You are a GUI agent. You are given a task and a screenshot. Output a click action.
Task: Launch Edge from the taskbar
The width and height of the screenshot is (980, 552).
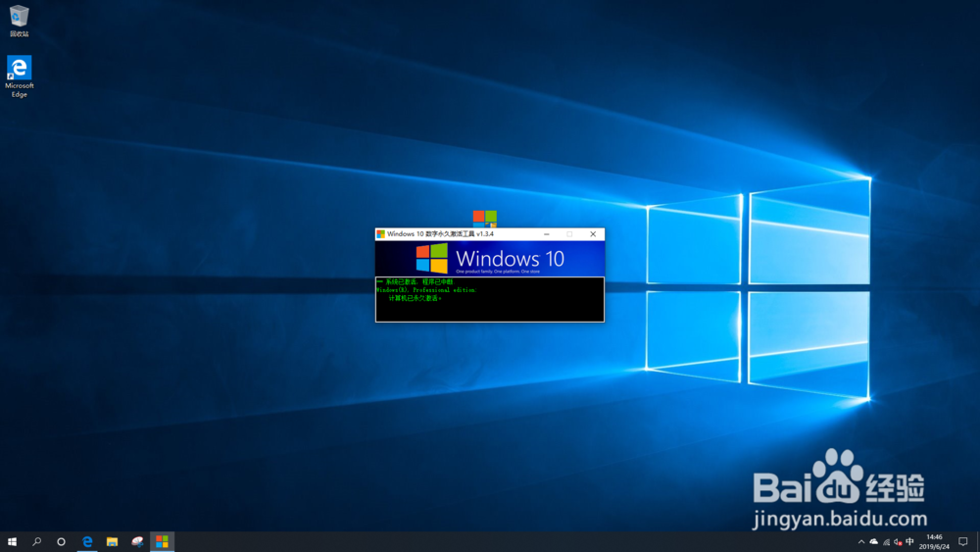click(x=87, y=541)
